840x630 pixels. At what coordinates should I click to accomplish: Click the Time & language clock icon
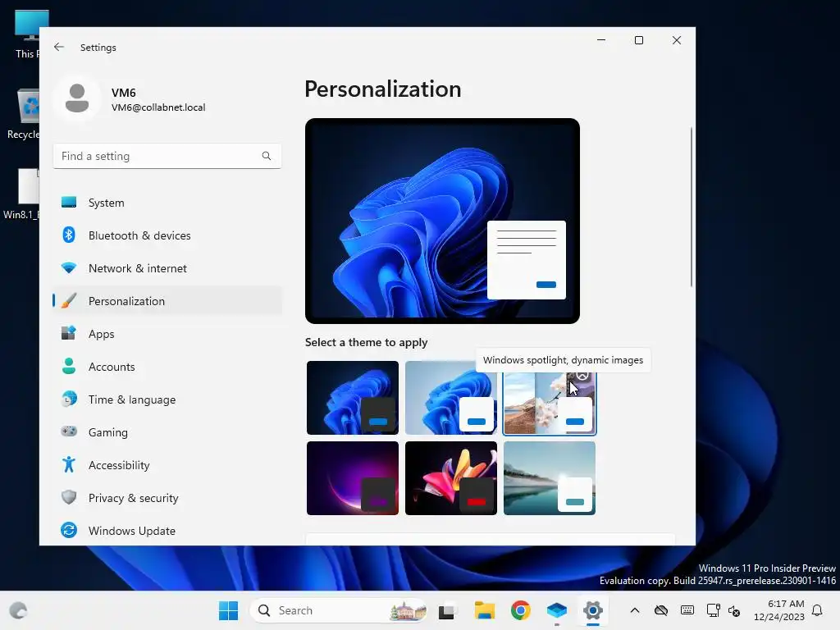pyautogui.click(x=69, y=399)
